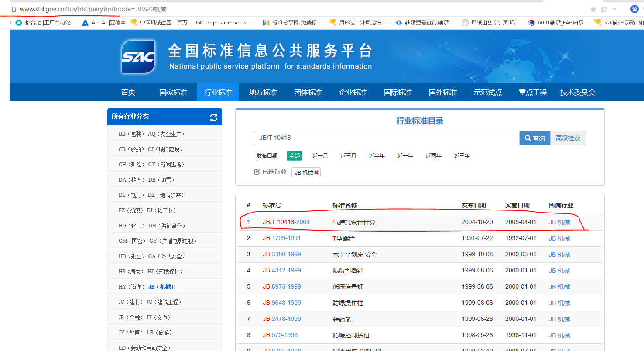Viewport: 644px width, 351px height.
Task: Open the 国外标准 tab
Action: (443, 92)
